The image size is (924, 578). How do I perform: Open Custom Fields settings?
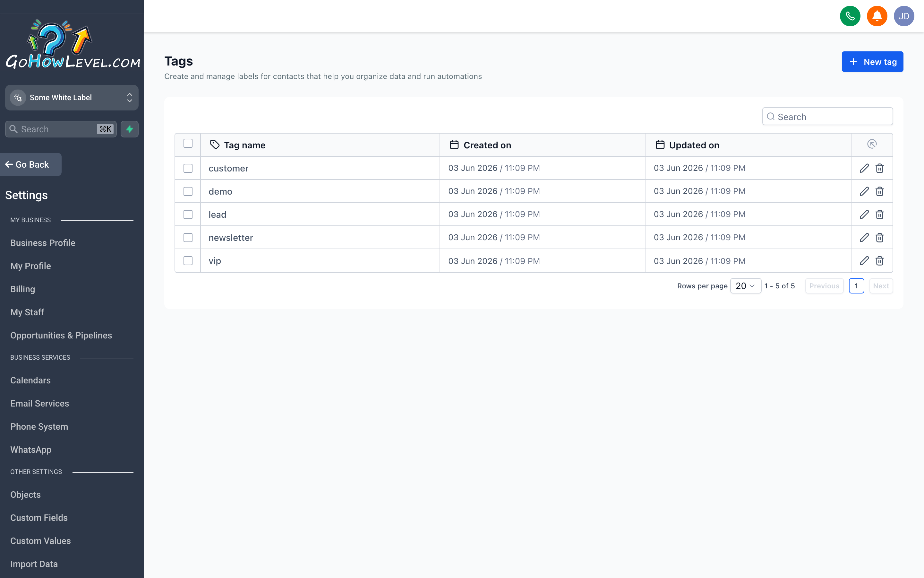point(39,518)
